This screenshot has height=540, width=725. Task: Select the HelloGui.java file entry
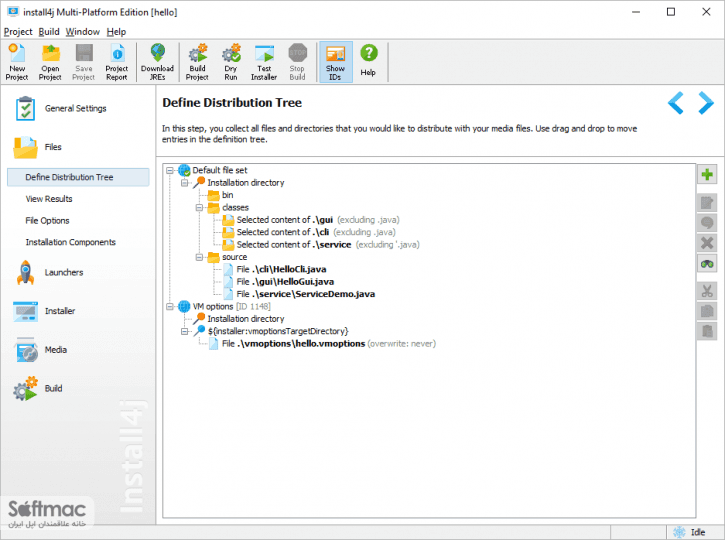(285, 282)
